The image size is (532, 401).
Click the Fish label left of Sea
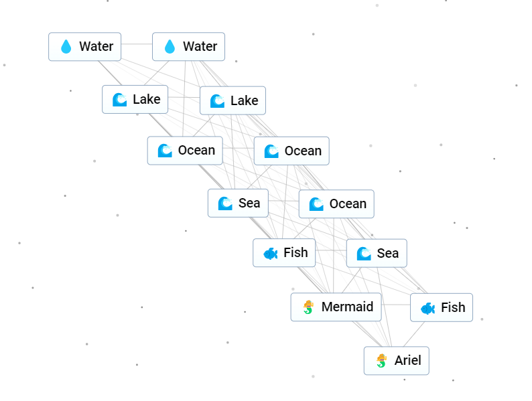[295, 252]
